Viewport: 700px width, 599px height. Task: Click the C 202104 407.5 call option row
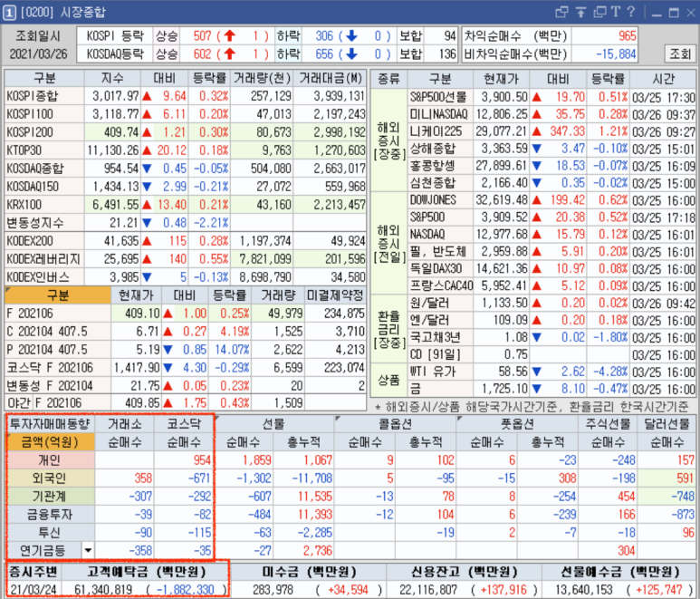pos(186,332)
